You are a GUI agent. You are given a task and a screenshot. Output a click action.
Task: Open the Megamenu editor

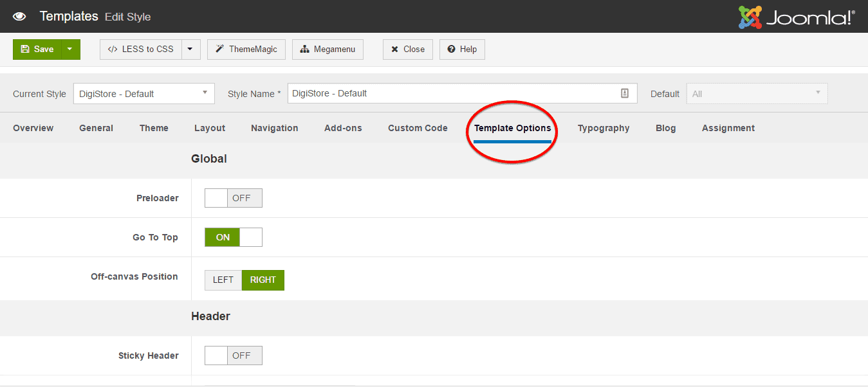click(x=328, y=50)
